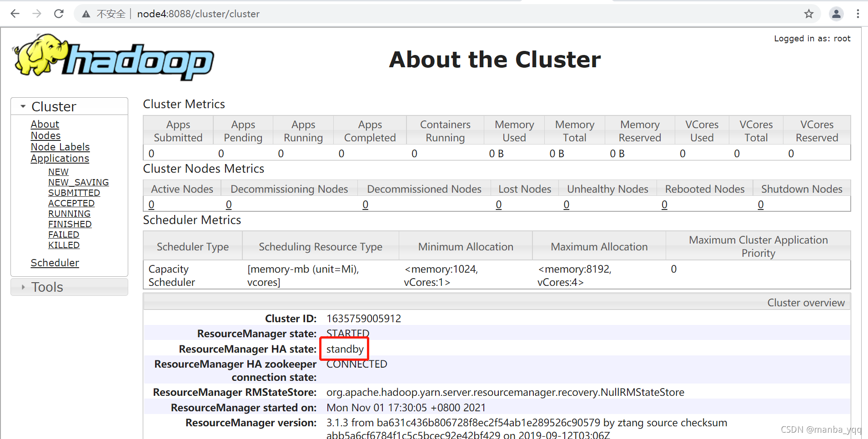Click the Apps Completed column header
The height and width of the screenshot is (439, 868).
[x=370, y=131]
